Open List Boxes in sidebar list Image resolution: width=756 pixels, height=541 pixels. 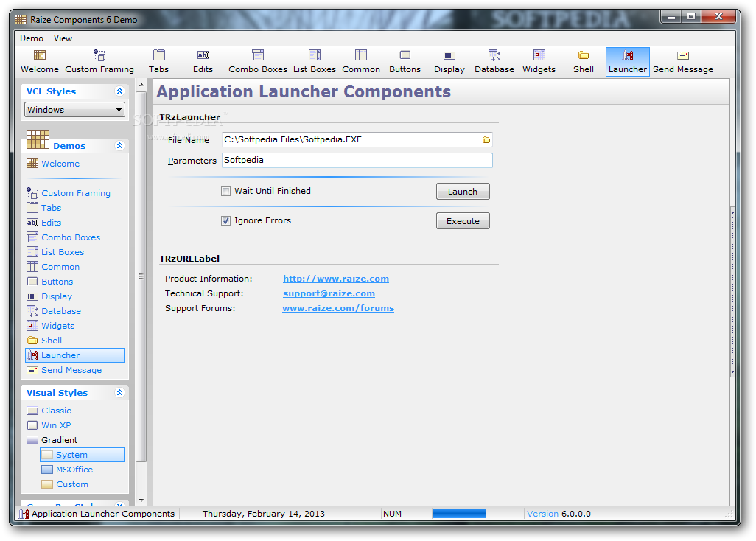tap(55, 252)
